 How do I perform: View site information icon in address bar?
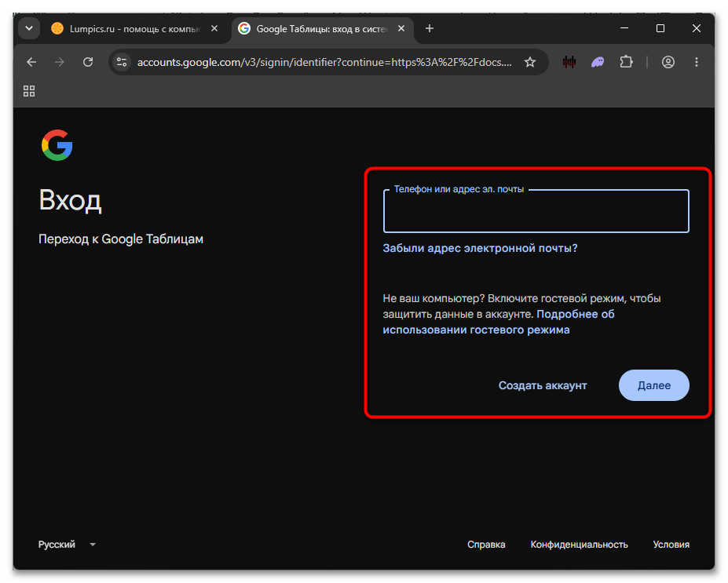click(122, 62)
